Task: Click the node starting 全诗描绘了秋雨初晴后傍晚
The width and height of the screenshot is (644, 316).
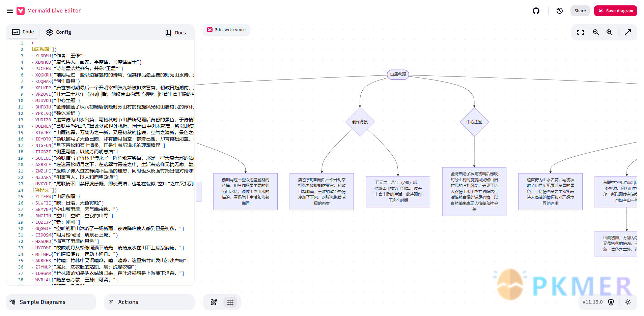Action: click(474, 191)
